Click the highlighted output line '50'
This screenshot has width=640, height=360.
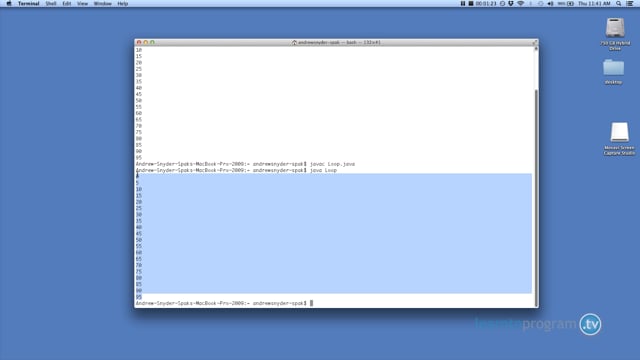[139, 240]
